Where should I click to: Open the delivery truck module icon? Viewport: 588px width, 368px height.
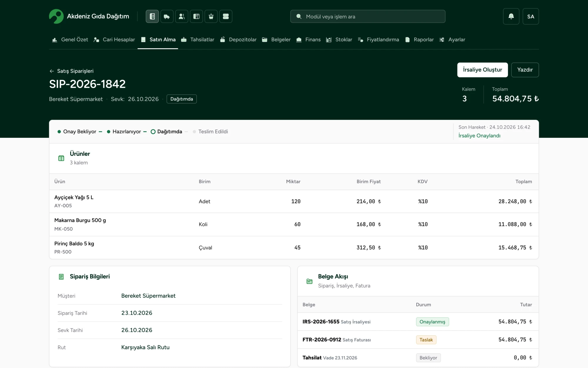tap(167, 16)
